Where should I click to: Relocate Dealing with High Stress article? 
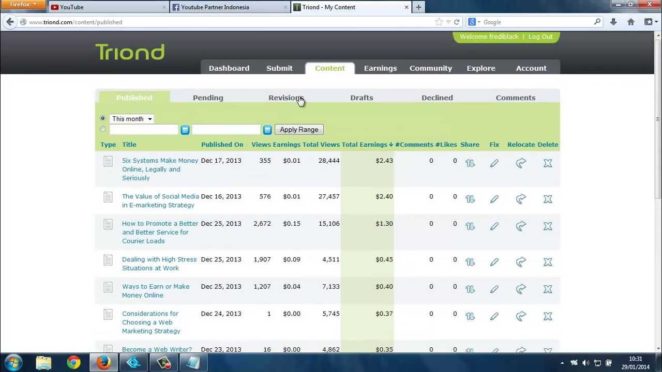coord(521,262)
